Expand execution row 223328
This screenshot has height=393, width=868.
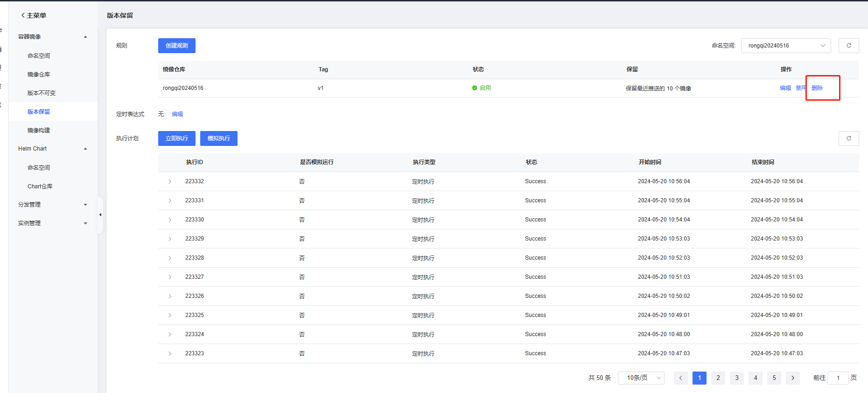point(170,258)
